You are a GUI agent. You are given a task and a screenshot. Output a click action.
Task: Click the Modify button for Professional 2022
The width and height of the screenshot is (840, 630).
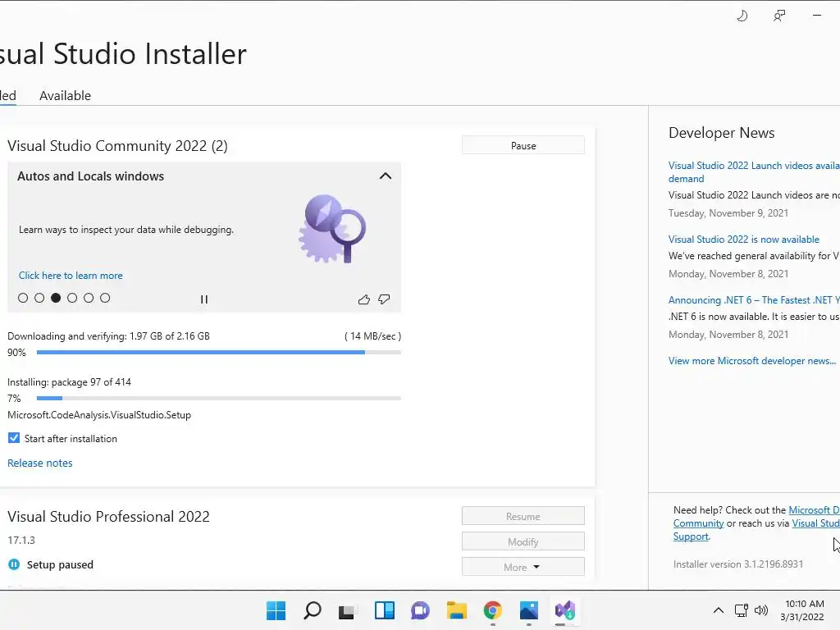click(523, 541)
